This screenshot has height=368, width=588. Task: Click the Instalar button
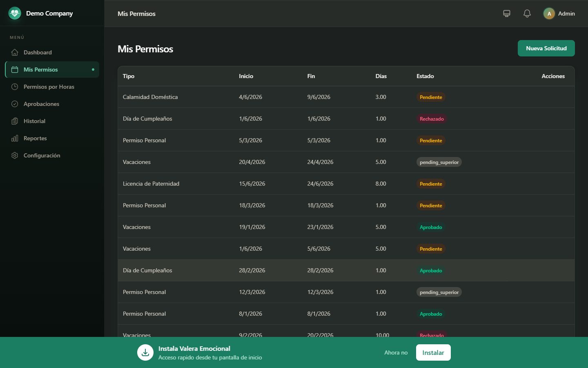[x=433, y=352]
